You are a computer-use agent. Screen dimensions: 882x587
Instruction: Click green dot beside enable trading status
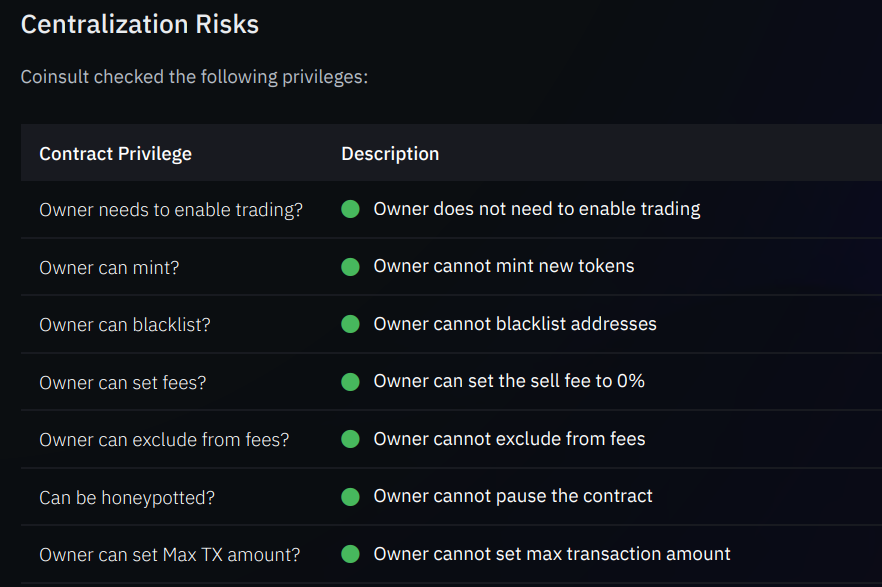click(x=350, y=209)
